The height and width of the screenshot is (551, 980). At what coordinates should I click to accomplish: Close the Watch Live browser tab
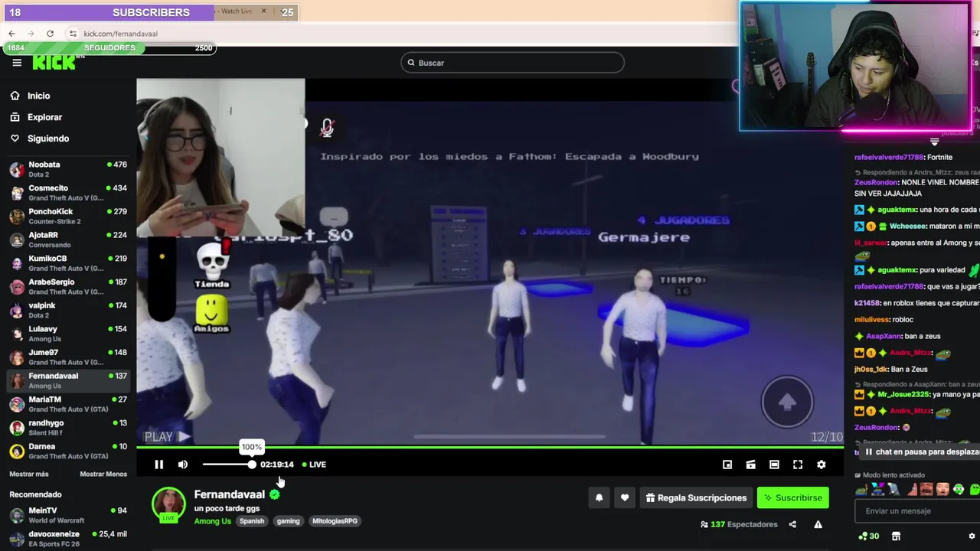point(263,11)
